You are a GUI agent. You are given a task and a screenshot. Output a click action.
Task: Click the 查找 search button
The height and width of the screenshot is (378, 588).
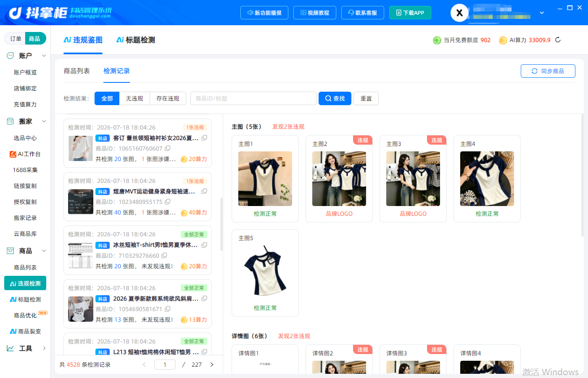(x=335, y=98)
